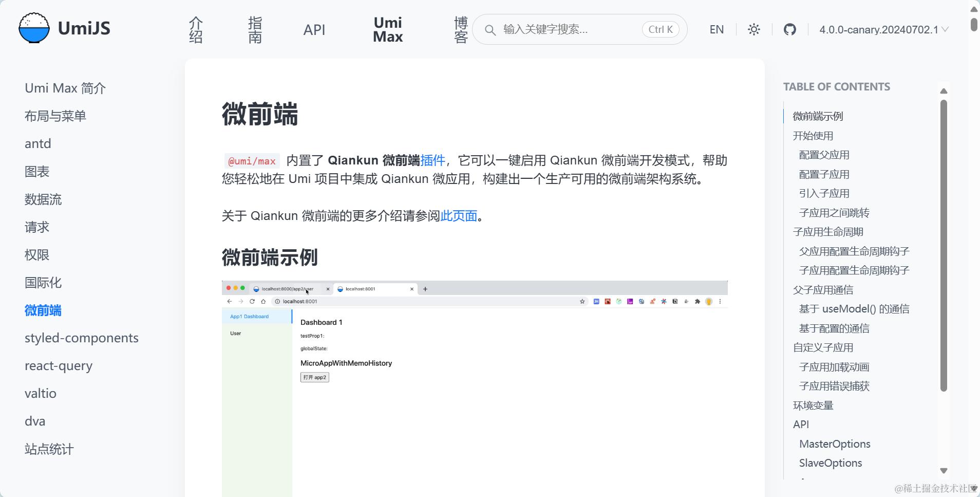This screenshot has height=497, width=980.
Task: Click the page scrollbar up arrow
Action: pos(974,9)
